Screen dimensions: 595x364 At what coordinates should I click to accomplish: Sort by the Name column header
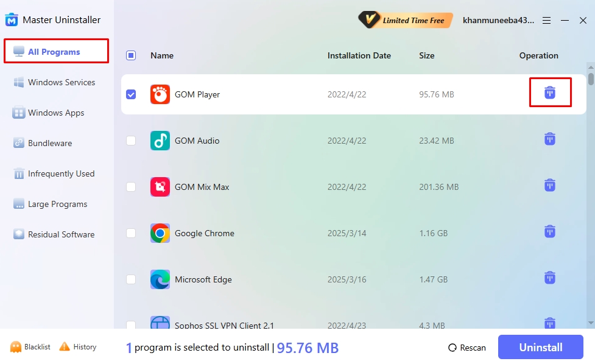[x=162, y=55]
